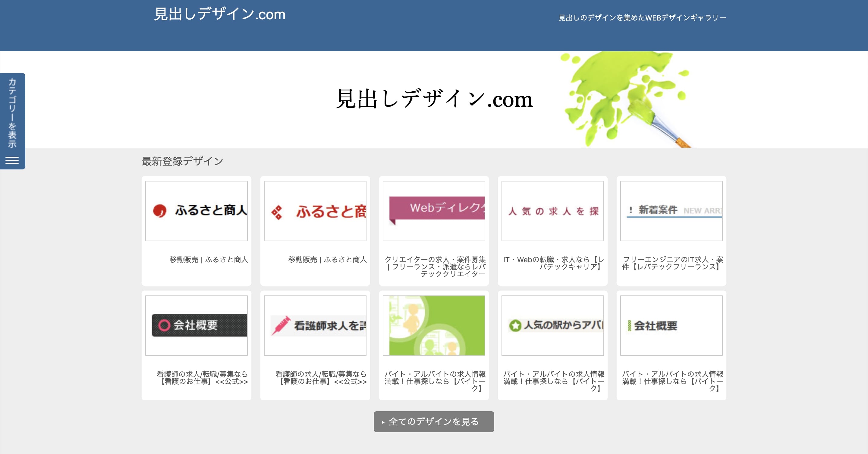Open the dark 会社概要 banner thumbnail
The image size is (868, 454).
tap(197, 325)
